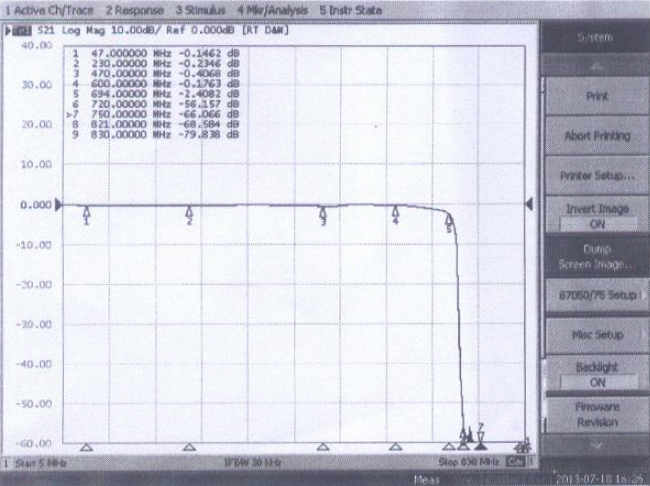Click marker 4 bottom axis triangle
Image resolution: width=650 pixels, height=486 pixels.
tap(395, 447)
